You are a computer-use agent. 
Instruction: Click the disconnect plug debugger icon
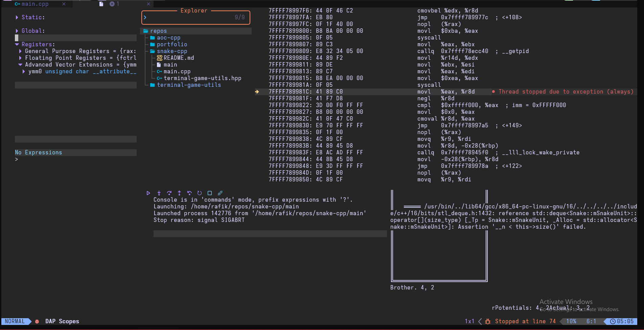tap(220, 193)
